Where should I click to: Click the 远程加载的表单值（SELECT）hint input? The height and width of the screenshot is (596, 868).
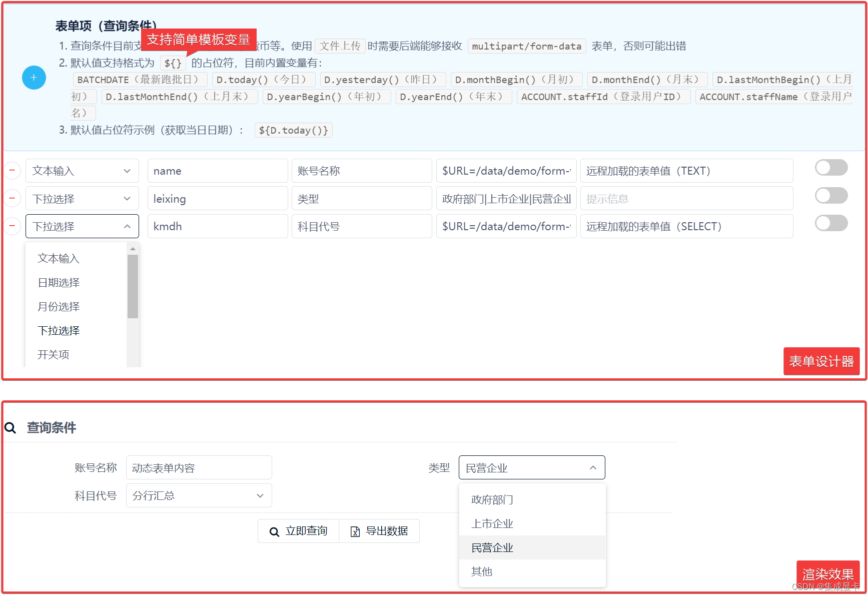click(x=687, y=226)
